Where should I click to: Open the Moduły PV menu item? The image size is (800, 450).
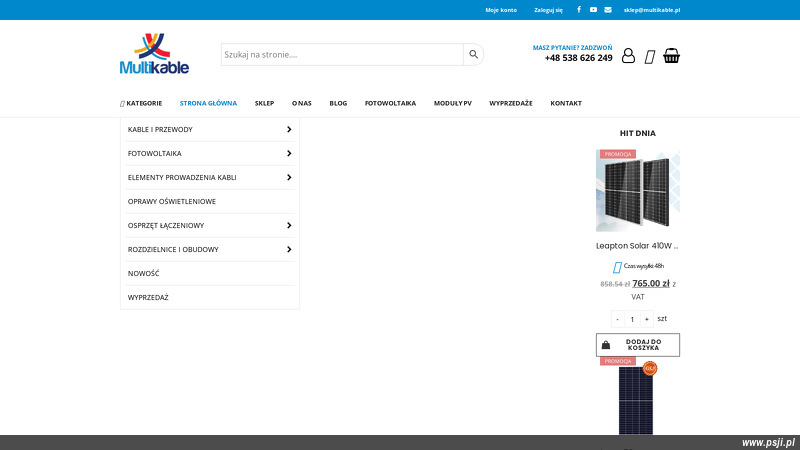click(453, 103)
